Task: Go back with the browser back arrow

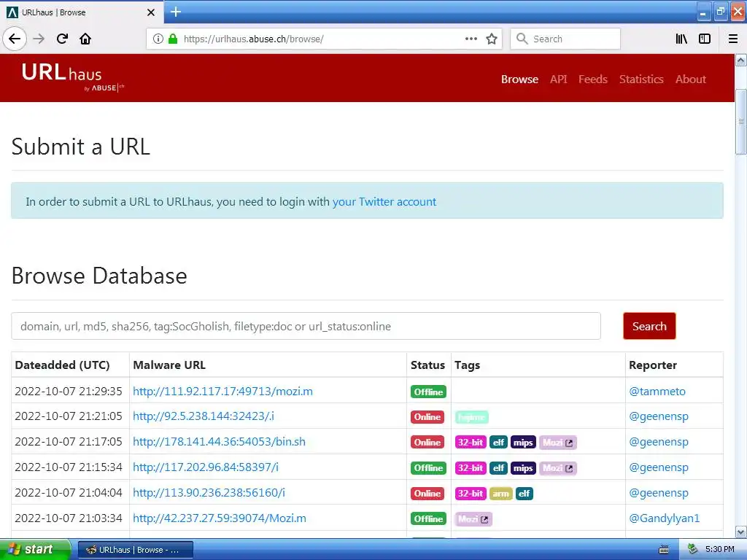Action: click(15, 39)
